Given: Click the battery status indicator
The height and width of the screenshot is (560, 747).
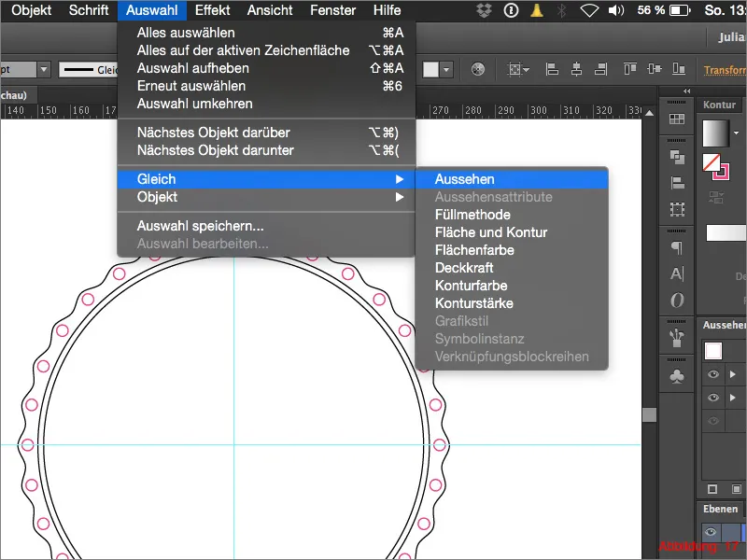Looking at the screenshot, I should [680, 10].
